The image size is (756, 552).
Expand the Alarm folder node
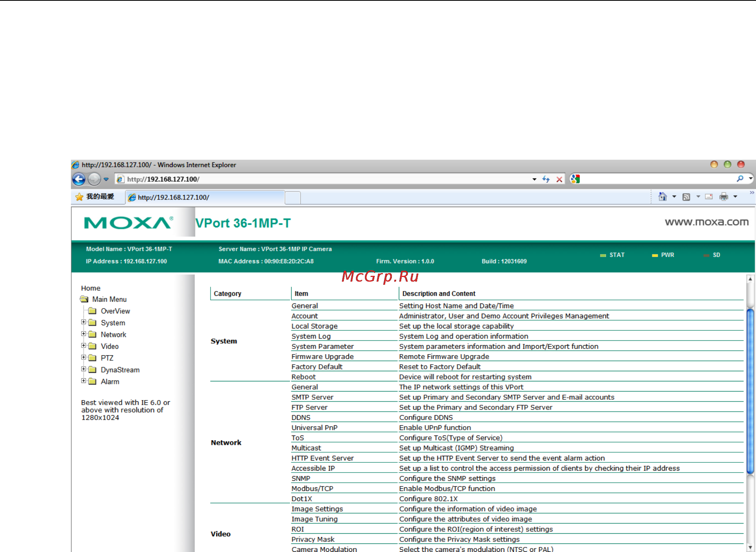[83, 381]
